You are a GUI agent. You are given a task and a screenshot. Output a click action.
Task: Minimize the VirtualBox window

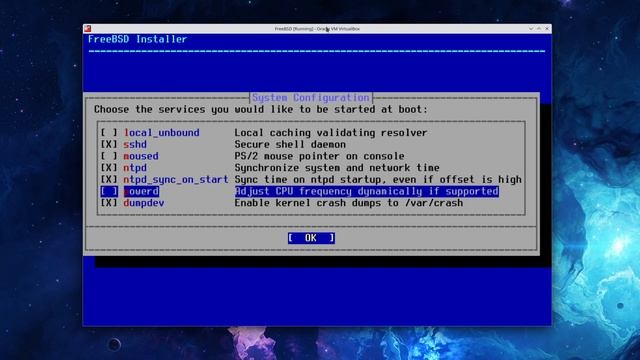pos(531,29)
